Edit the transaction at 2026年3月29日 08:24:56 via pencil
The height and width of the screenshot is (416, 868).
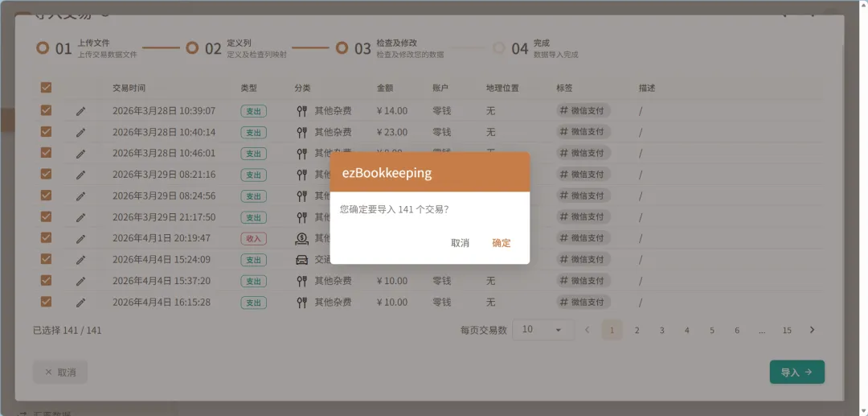tap(81, 196)
